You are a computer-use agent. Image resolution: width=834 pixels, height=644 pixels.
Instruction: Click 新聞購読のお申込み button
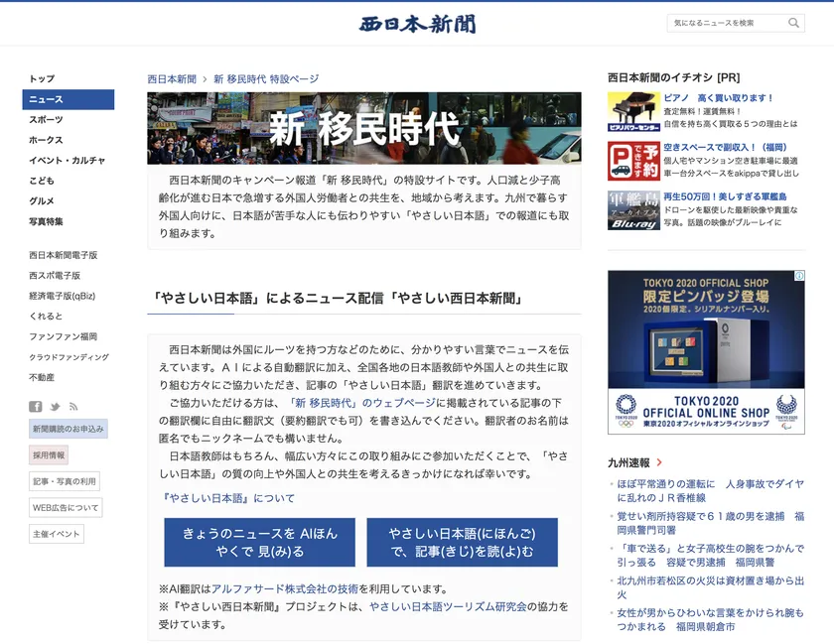pos(69,429)
